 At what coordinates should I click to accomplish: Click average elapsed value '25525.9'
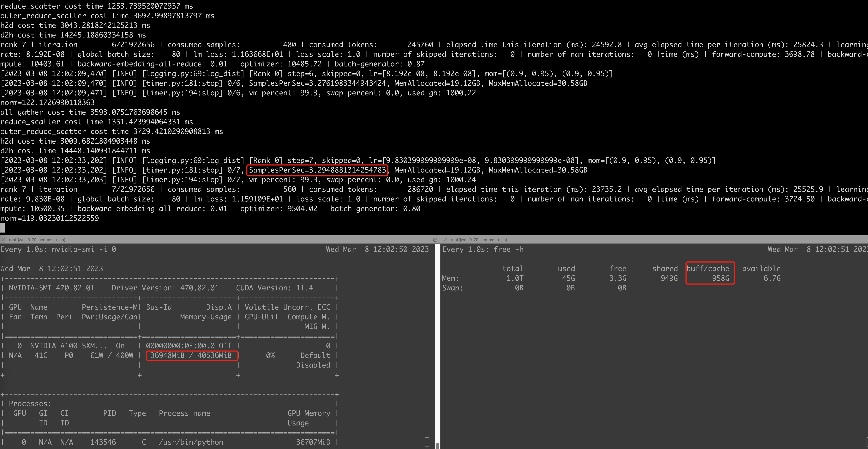pyautogui.click(x=808, y=190)
